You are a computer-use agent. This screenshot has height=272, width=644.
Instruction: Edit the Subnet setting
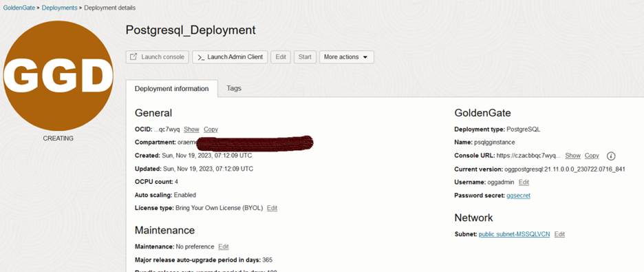(559, 234)
